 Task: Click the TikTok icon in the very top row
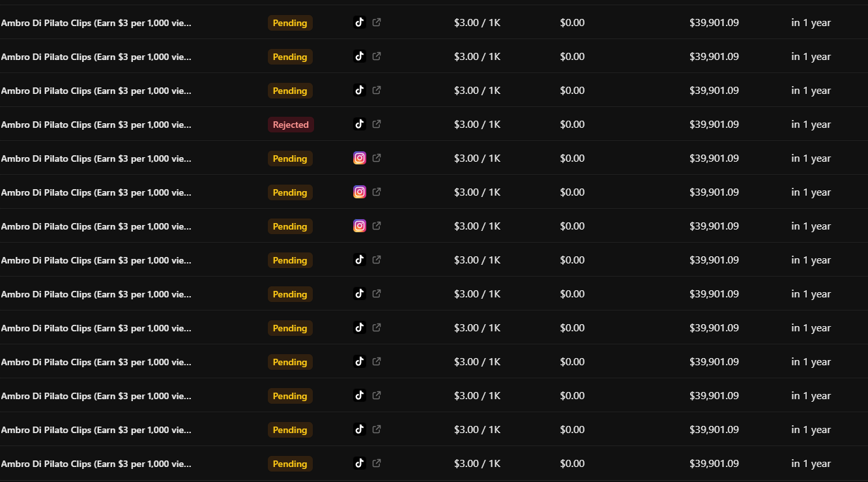pos(359,22)
